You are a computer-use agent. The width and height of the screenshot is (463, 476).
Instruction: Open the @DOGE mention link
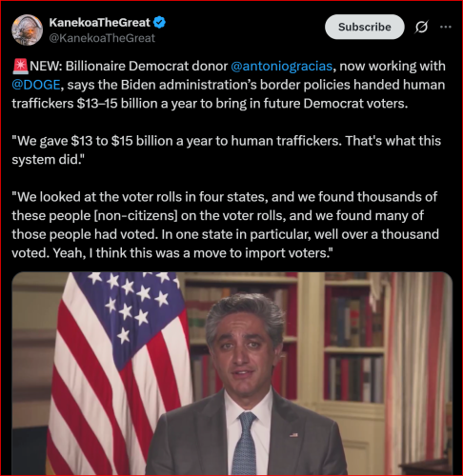pyautogui.click(x=36, y=85)
